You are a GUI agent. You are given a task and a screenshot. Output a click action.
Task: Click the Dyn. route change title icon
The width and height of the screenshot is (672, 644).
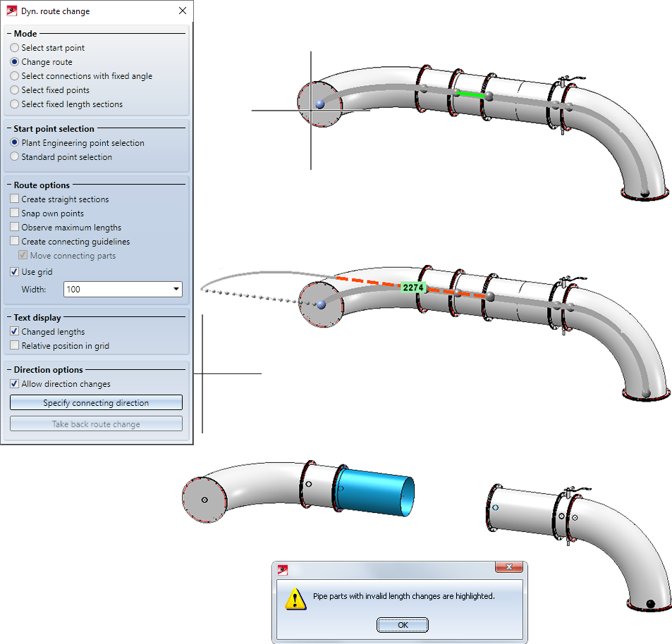tap(11, 11)
